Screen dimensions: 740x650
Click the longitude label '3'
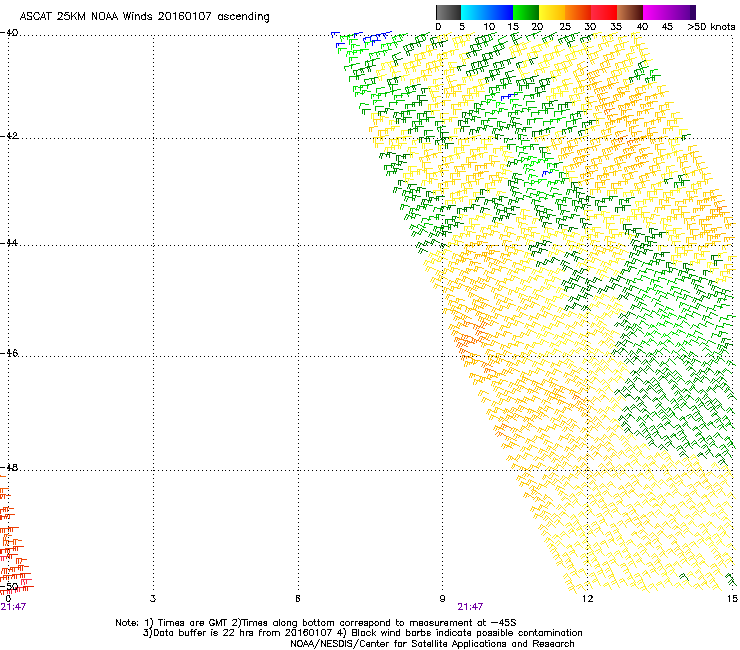153,599
